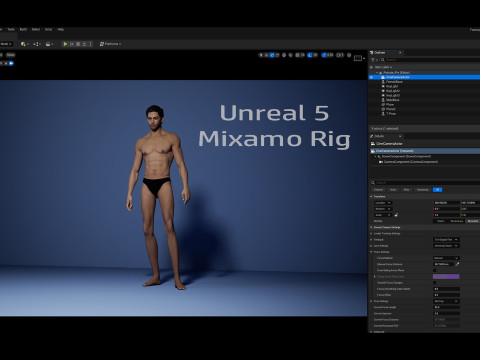Image resolution: width=480 pixels, height=360 pixels.
Task: Click the green Play in editor button
Action: 65,44
